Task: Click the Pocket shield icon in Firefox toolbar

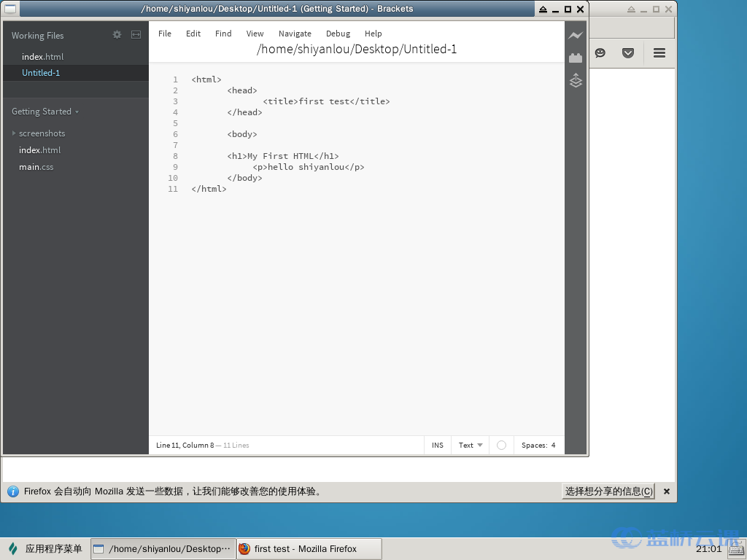Action: pos(628,52)
